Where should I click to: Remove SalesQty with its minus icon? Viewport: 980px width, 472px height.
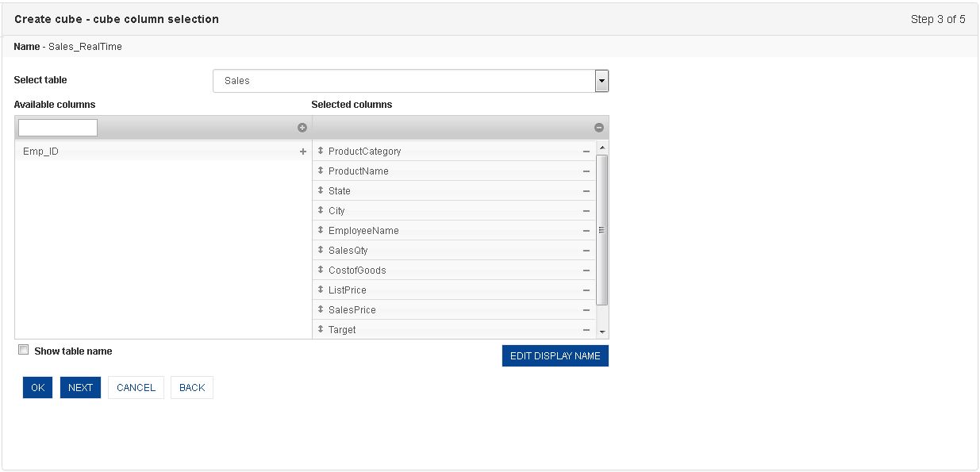tap(586, 251)
